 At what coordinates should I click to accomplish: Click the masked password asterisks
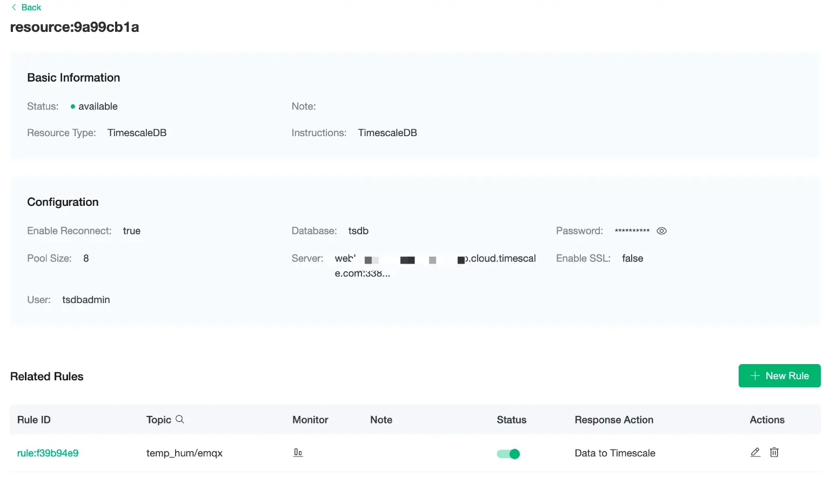632,231
